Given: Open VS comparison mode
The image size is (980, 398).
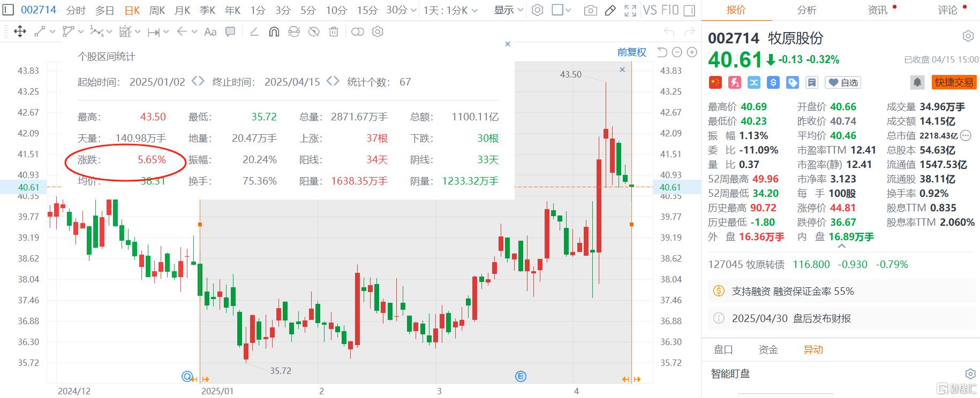Looking at the screenshot, I should (650, 10).
